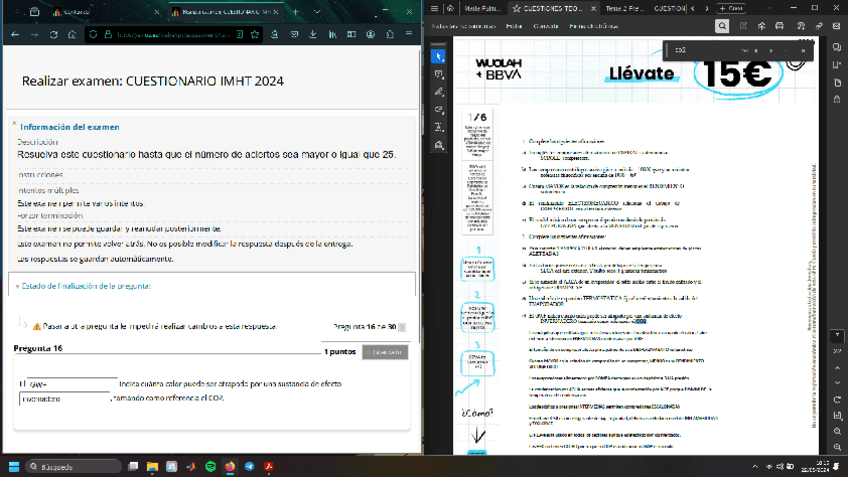Close the PDF find bar
This screenshot has width=848, height=477.
[803, 50]
